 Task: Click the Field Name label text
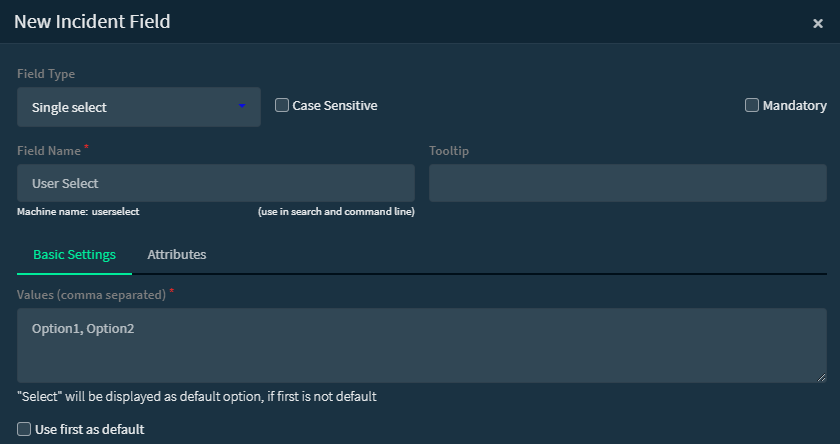[x=49, y=151]
